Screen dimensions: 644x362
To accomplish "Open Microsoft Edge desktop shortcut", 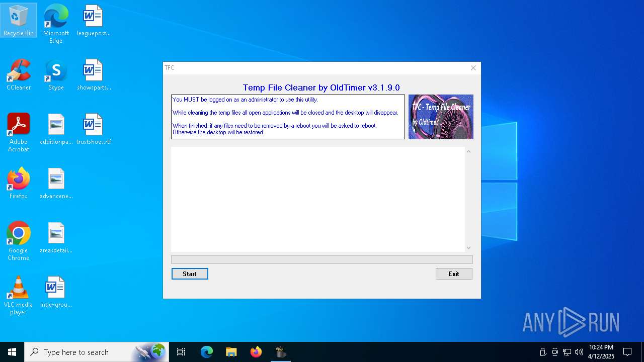I will pos(56,24).
